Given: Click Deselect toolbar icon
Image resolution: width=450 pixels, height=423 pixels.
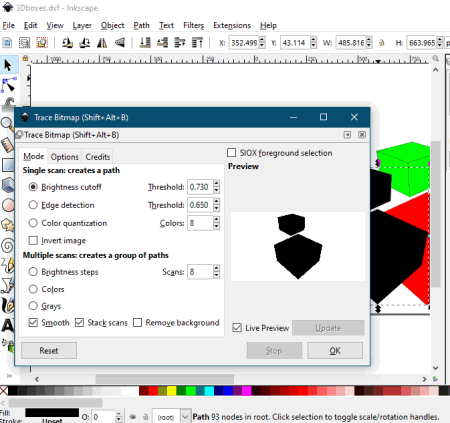Looking at the screenshot, I should click(x=42, y=43).
